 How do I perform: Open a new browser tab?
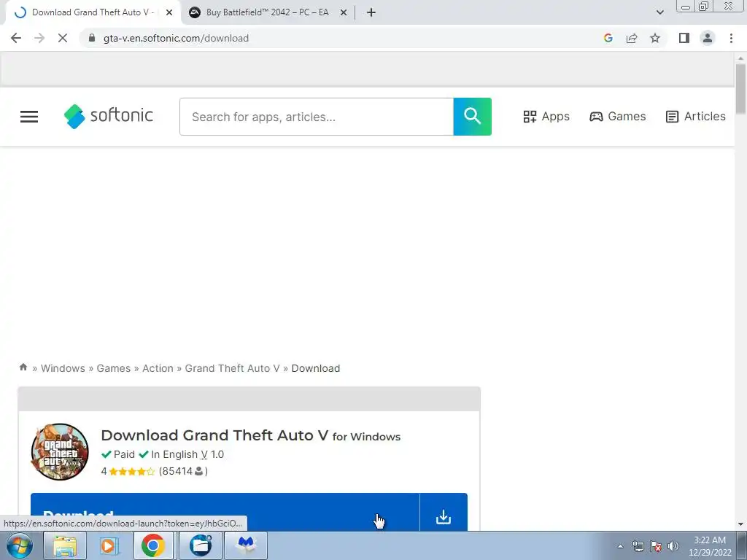(x=371, y=12)
